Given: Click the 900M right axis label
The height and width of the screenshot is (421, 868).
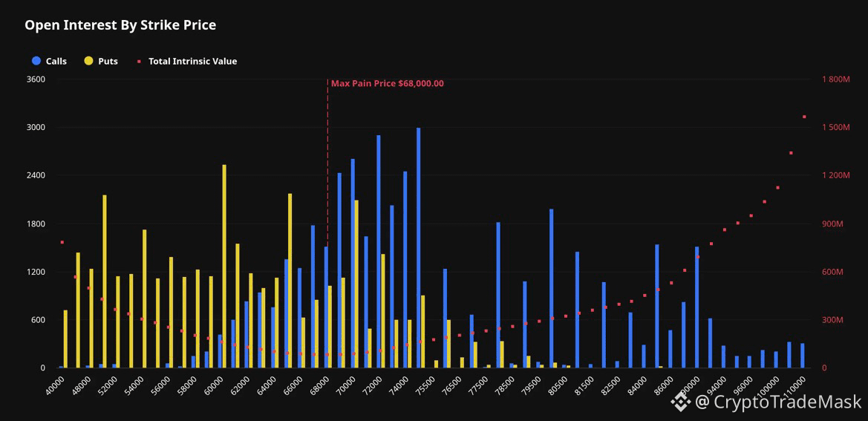Looking at the screenshot, I should pos(832,224).
